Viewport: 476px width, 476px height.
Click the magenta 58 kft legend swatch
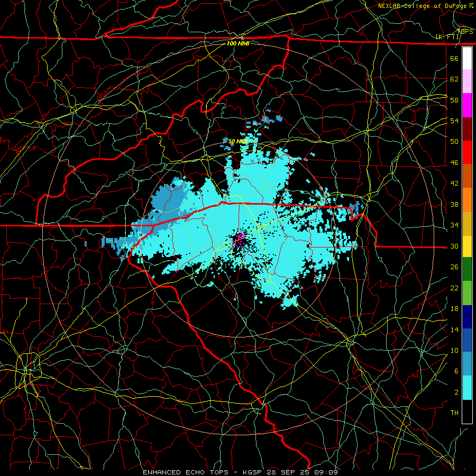tap(467, 105)
